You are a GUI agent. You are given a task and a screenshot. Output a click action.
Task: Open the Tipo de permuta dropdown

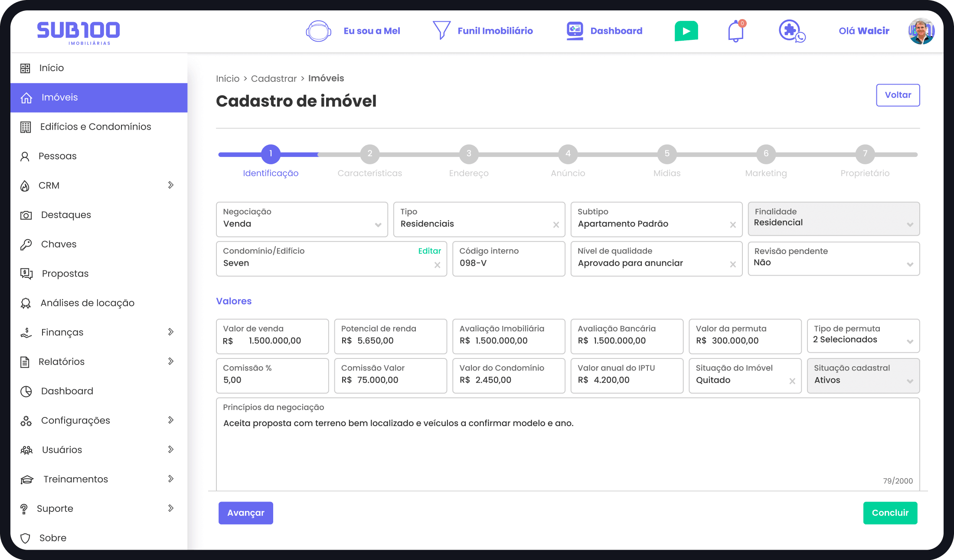coord(863,336)
